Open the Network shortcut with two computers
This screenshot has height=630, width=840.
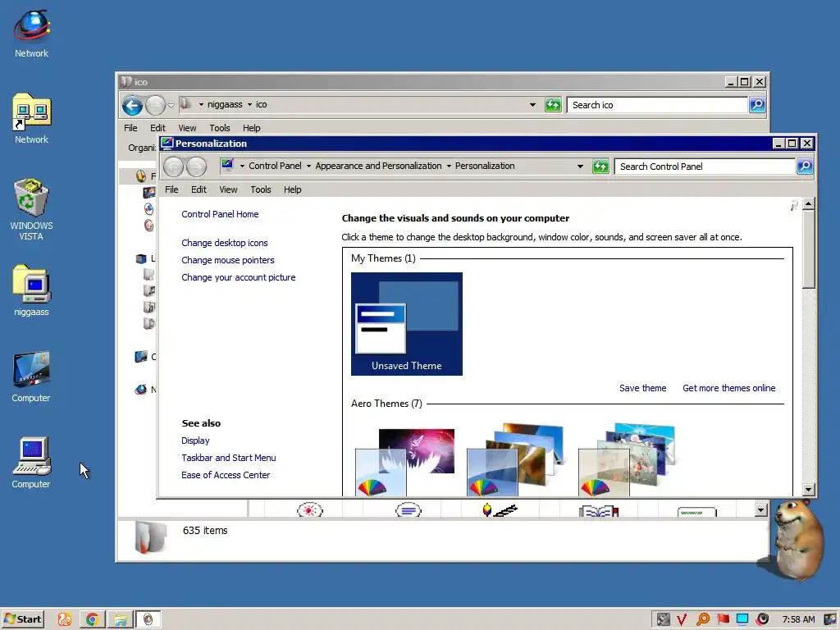coord(32,112)
